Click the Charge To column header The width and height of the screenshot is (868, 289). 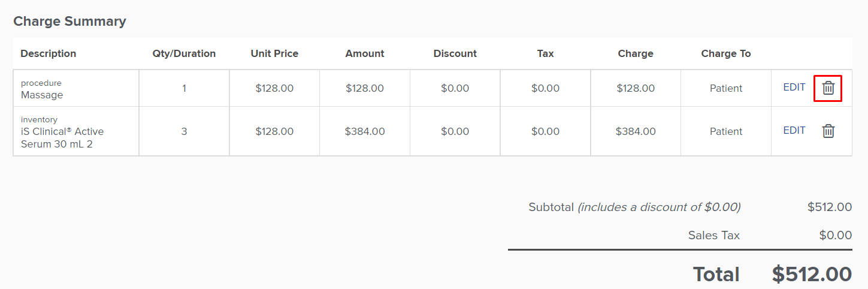pyautogui.click(x=726, y=53)
